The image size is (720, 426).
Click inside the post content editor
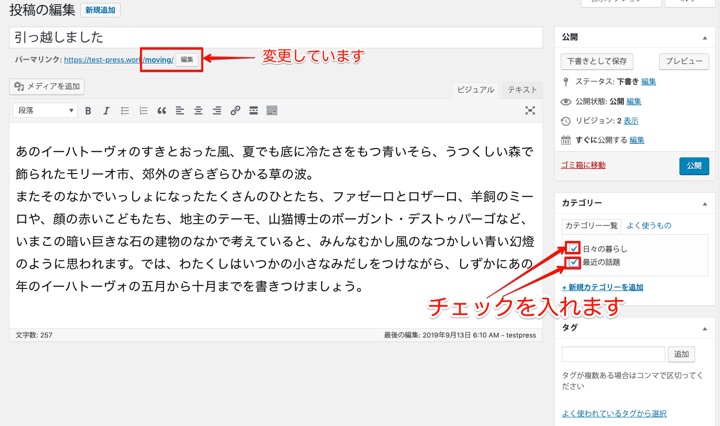(276, 225)
